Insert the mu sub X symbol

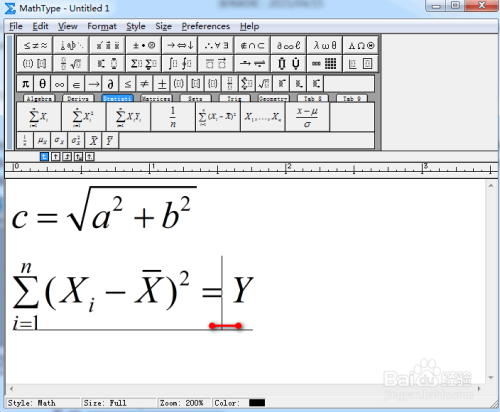(x=42, y=140)
